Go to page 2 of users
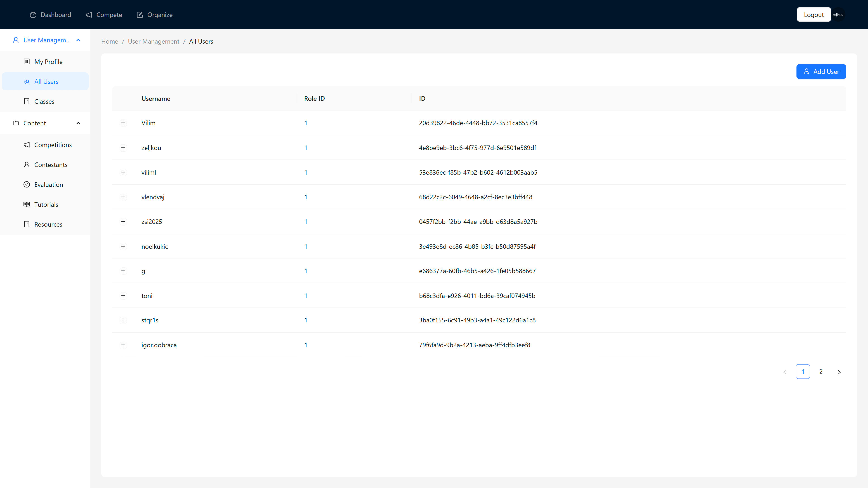 click(x=821, y=371)
